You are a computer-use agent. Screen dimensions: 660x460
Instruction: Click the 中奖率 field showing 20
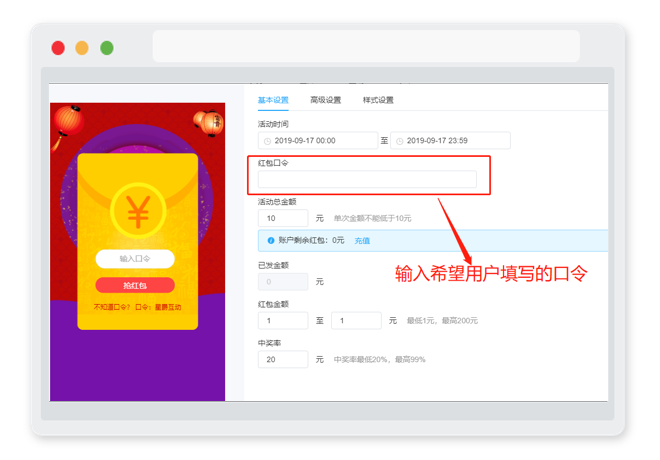pos(283,359)
